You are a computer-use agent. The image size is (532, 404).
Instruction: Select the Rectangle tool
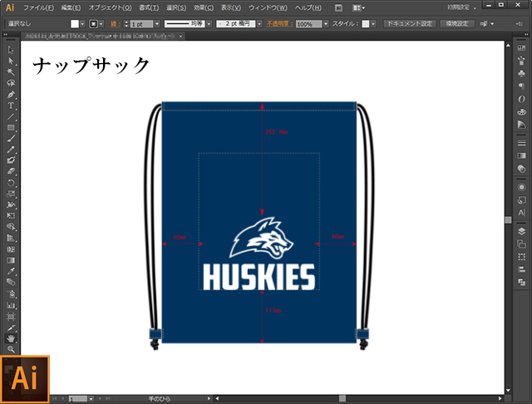coord(11,127)
